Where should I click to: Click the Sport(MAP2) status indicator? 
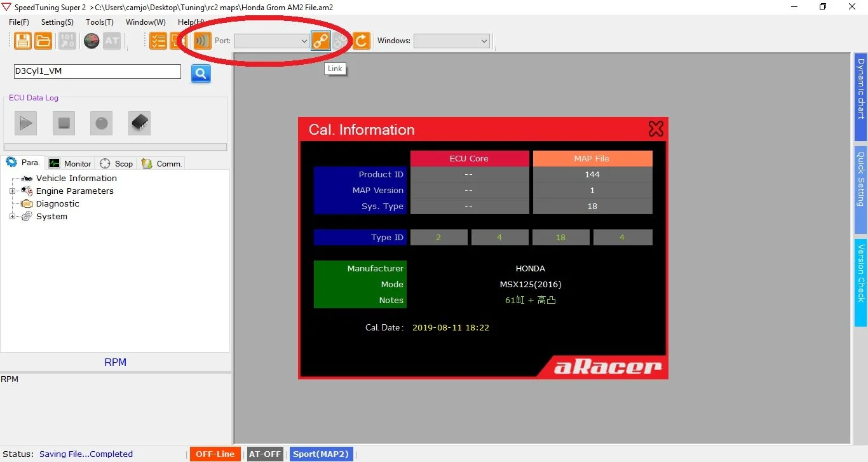pyautogui.click(x=321, y=454)
